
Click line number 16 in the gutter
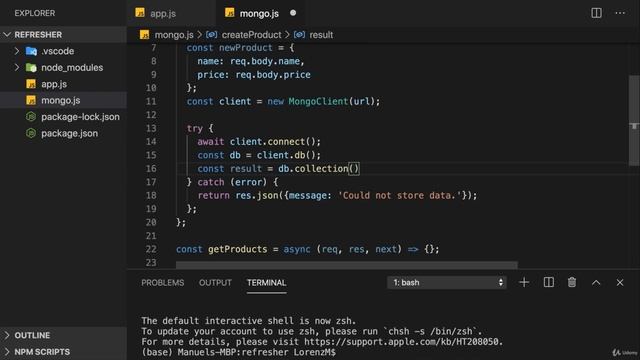click(151, 169)
